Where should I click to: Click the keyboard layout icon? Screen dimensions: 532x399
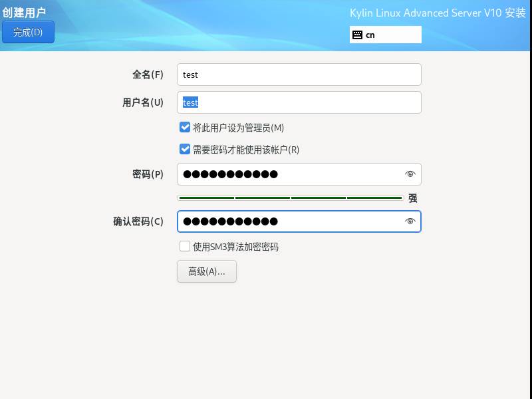coord(358,35)
